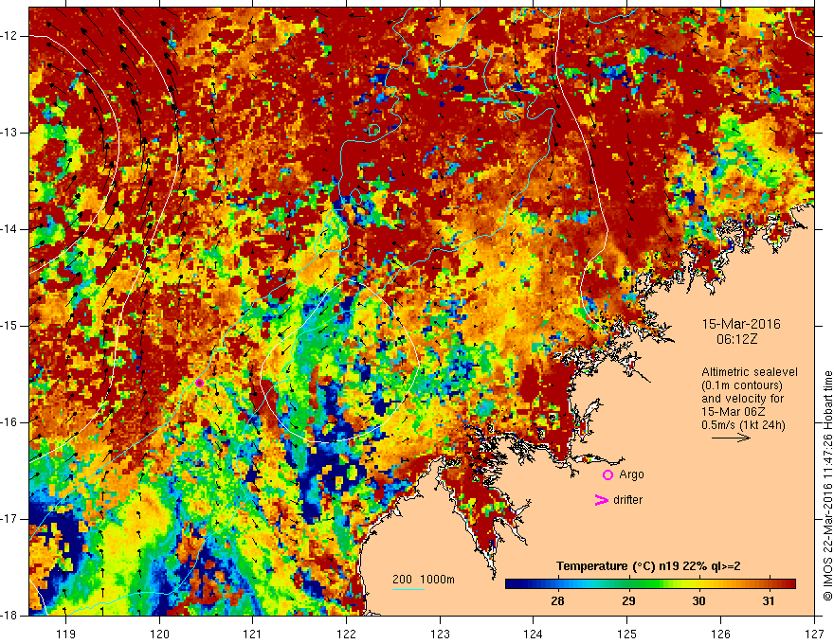The height and width of the screenshot is (644, 834).
Task: Click the -14 latitude axis label
Action: coord(9,229)
